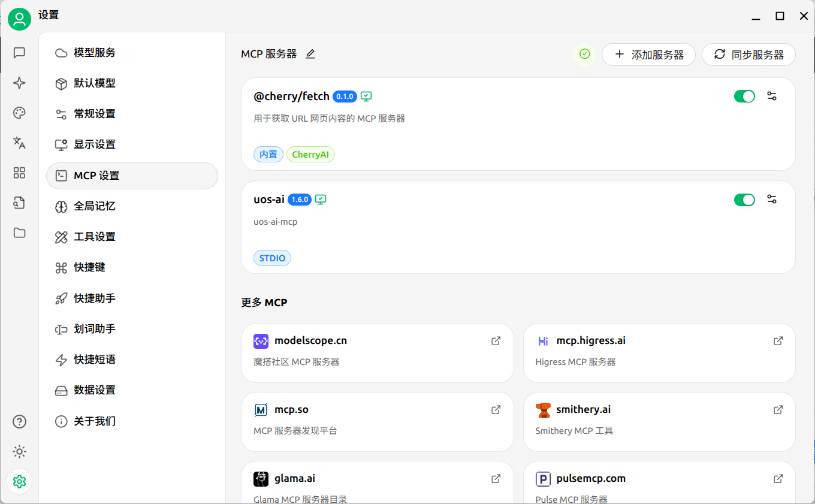Open the palette painting icon in sidebar

(x=19, y=113)
